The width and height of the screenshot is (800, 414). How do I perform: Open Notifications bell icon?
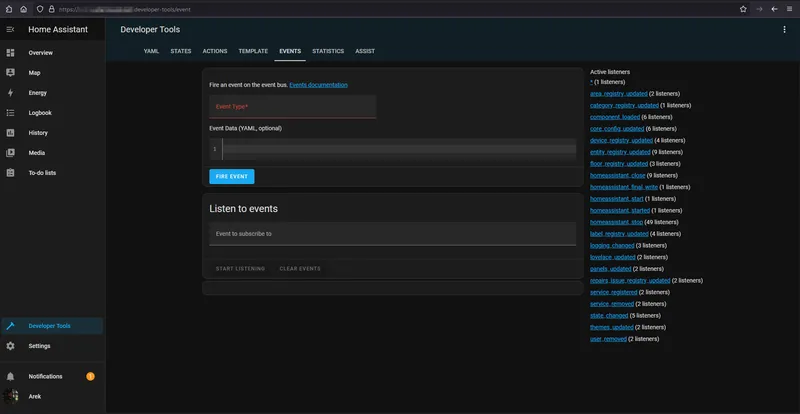coord(10,376)
